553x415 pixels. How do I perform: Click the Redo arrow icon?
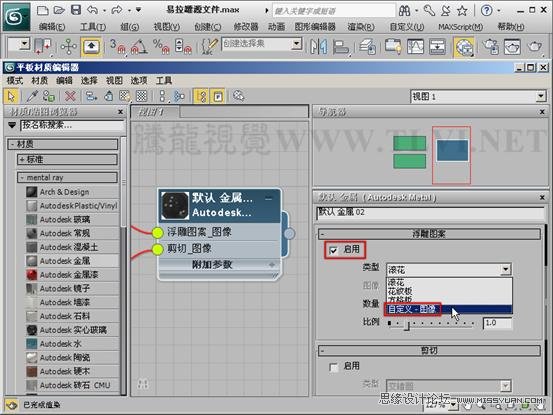click(x=116, y=10)
